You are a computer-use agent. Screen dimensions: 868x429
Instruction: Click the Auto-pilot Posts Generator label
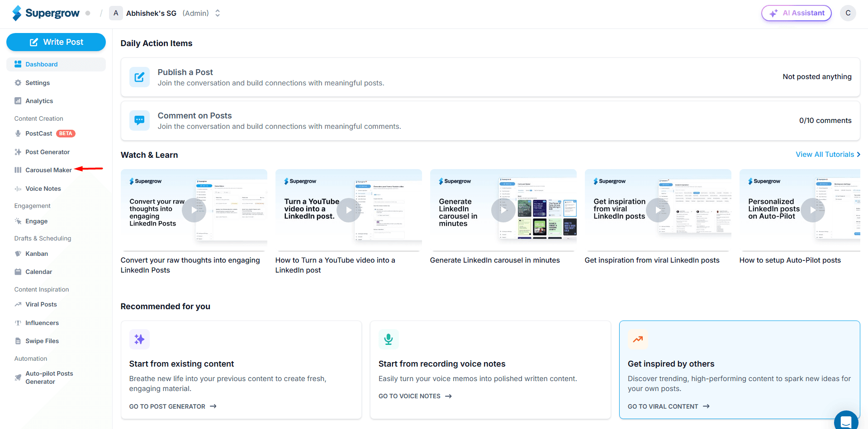point(49,377)
